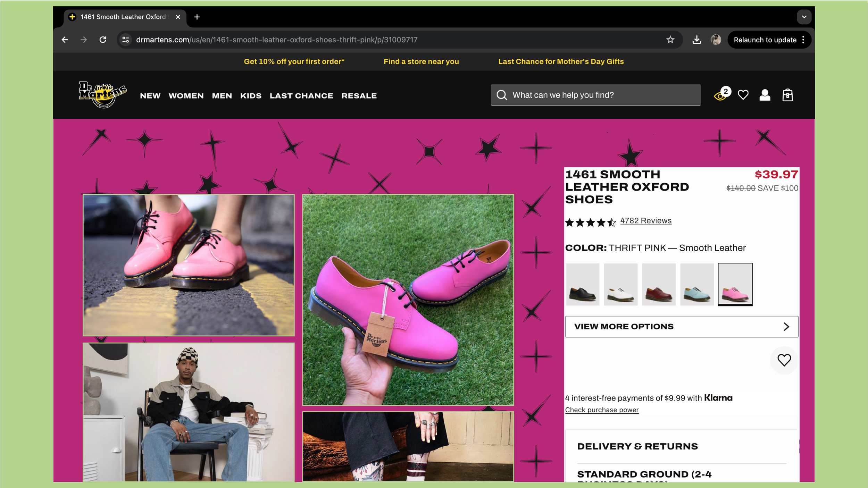This screenshot has width=868, height=488.
Task: Select the thrift pink shoe color swatch
Action: pyautogui.click(x=735, y=285)
